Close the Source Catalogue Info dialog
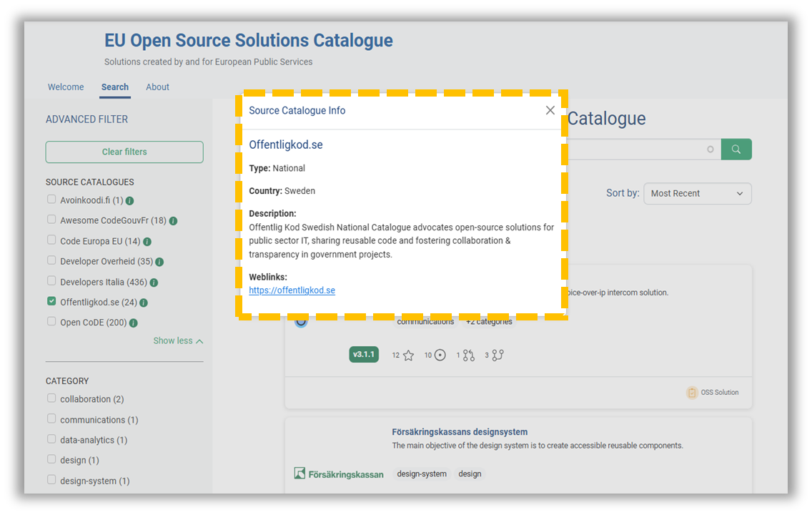 tap(550, 110)
